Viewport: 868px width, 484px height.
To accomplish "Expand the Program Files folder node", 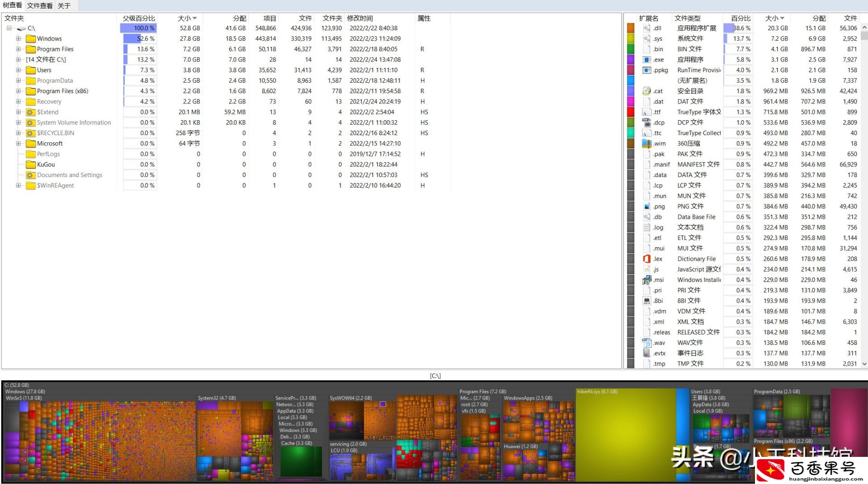I will coord(19,49).
